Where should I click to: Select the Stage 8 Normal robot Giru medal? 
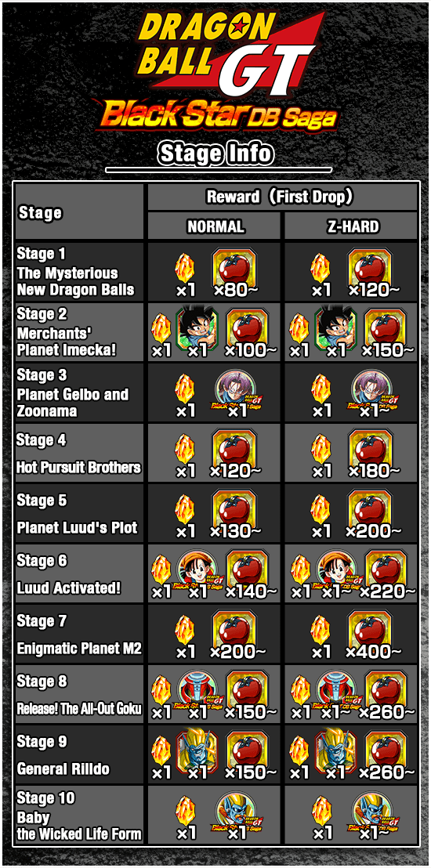pos(198,692)
